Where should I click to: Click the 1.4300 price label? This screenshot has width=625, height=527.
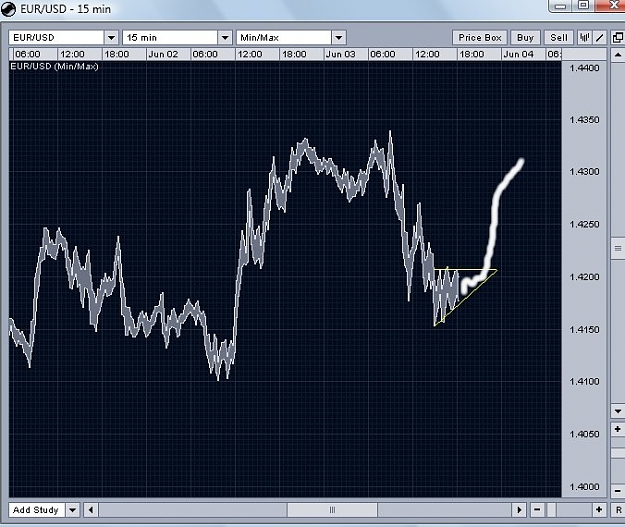pos(584,172)
